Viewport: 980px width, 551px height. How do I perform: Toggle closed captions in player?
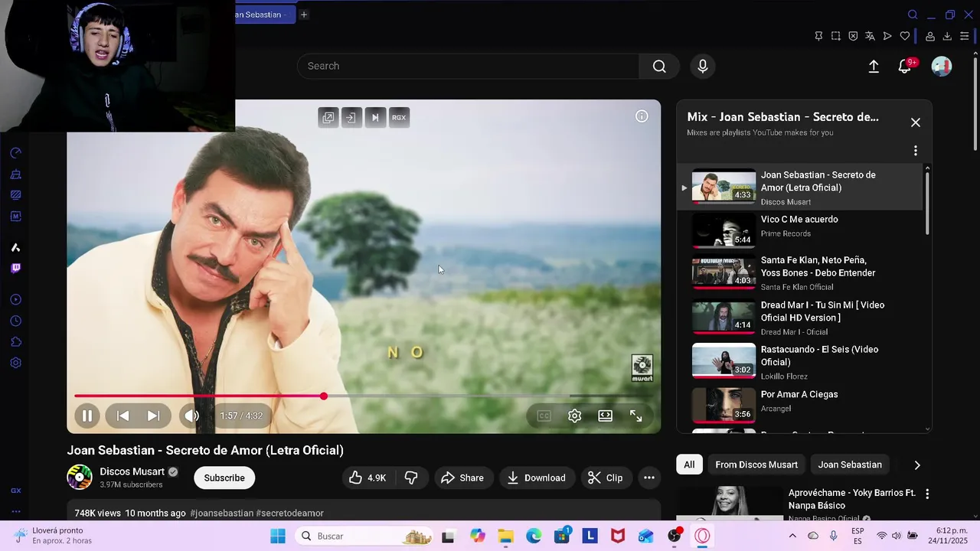(544, 416)
